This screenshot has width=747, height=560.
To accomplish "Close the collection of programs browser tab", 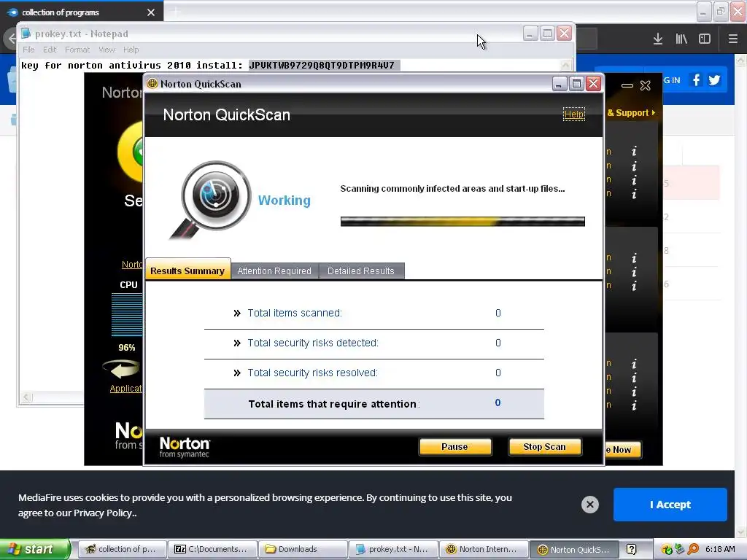I will (x=150, y=12).
